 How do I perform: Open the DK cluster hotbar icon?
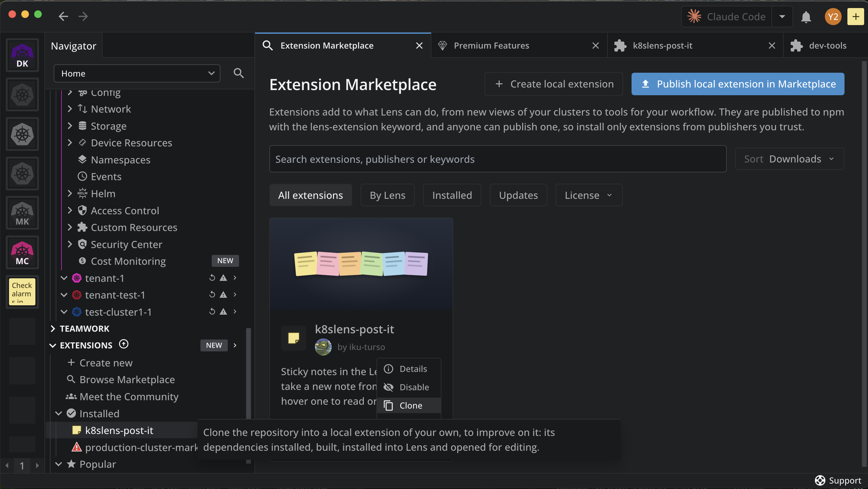(22, 55)
